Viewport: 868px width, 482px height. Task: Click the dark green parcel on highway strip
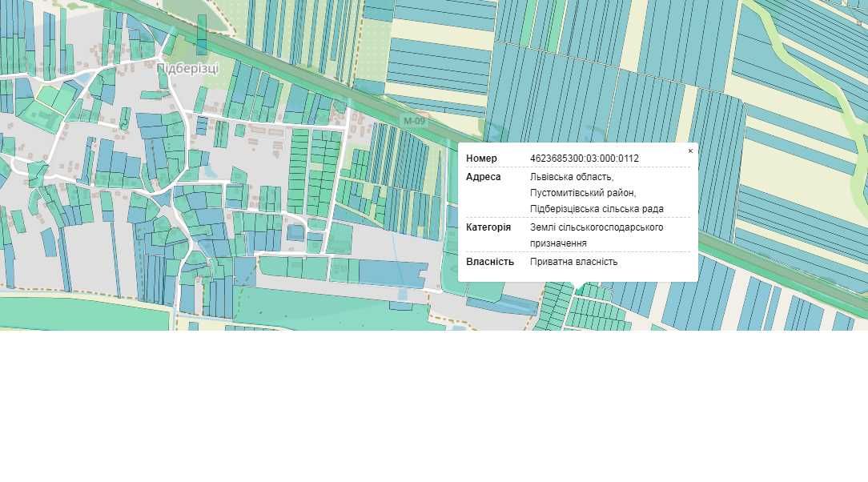coord(201,34)
